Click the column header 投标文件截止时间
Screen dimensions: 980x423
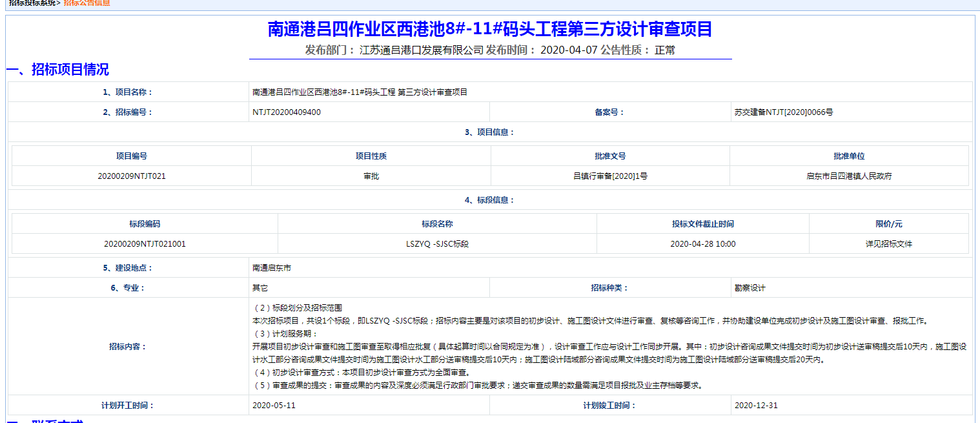[702, 224]
